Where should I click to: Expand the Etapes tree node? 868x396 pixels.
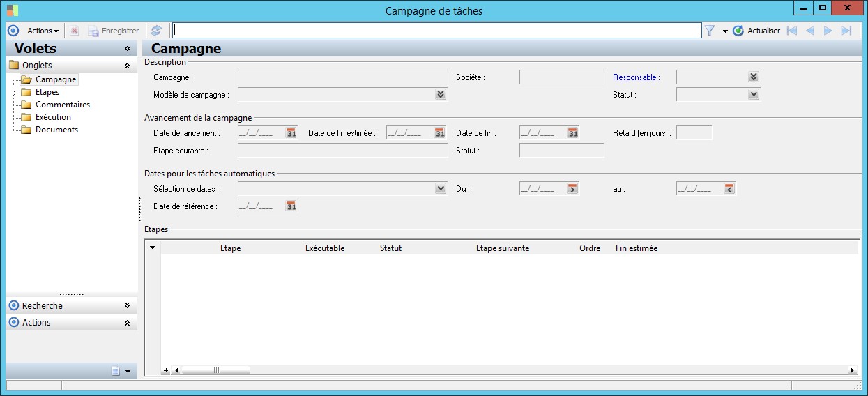(x=14, y=93)
